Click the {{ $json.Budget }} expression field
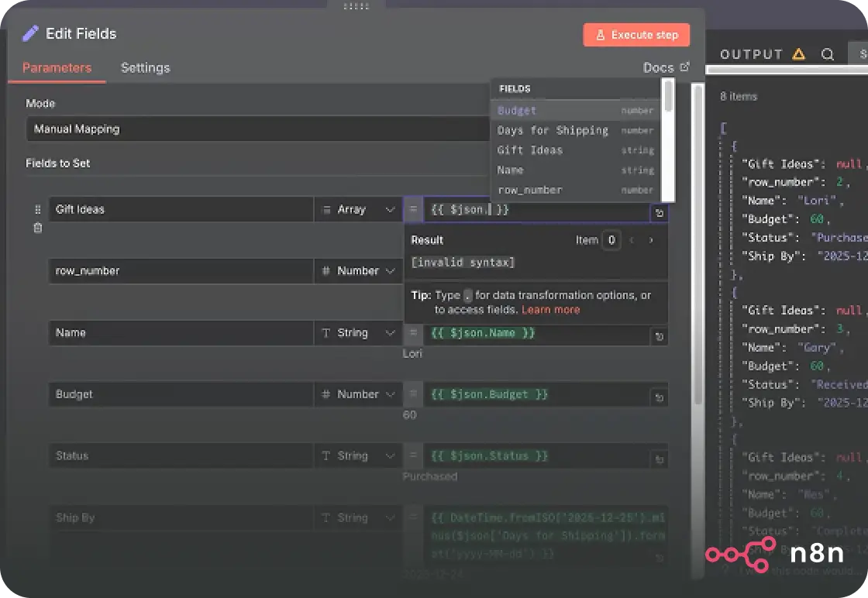868x598 pixels. coord(536,394)
